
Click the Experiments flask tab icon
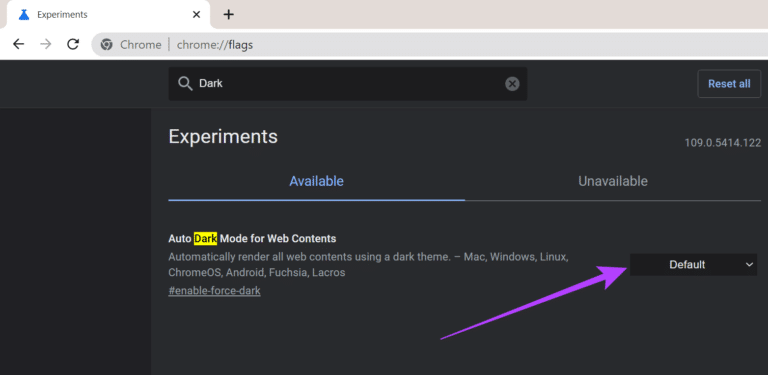coord(24,15)
